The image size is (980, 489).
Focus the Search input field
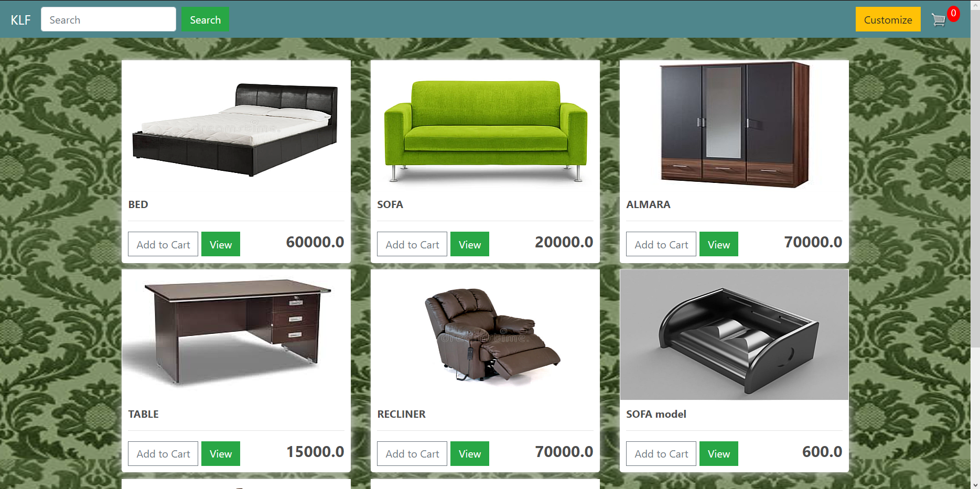[x=109, y=19]
